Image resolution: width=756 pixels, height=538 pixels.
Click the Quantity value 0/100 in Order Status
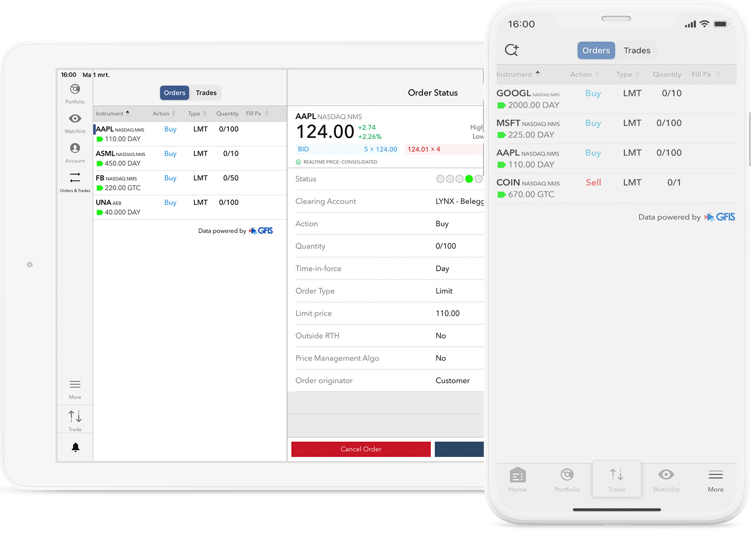pos(446,246)
